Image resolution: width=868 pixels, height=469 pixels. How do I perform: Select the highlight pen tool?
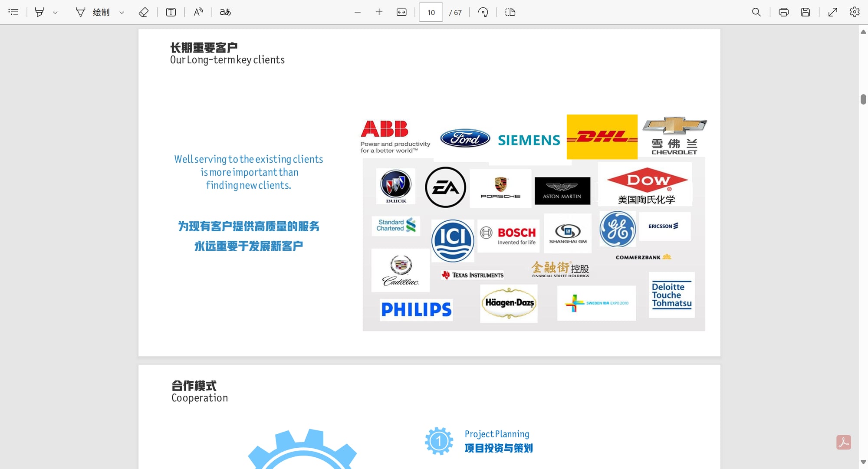[39, 12]
